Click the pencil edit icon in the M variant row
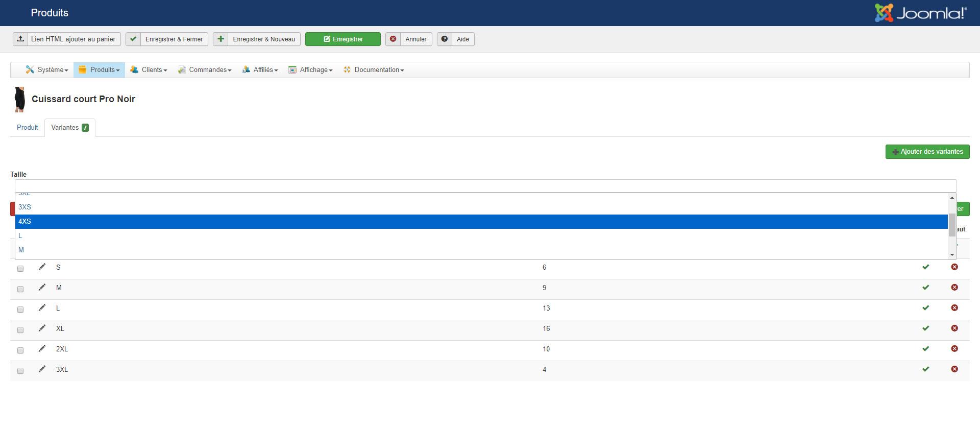This screenshot has width=980, height=426. coord(42,287)
